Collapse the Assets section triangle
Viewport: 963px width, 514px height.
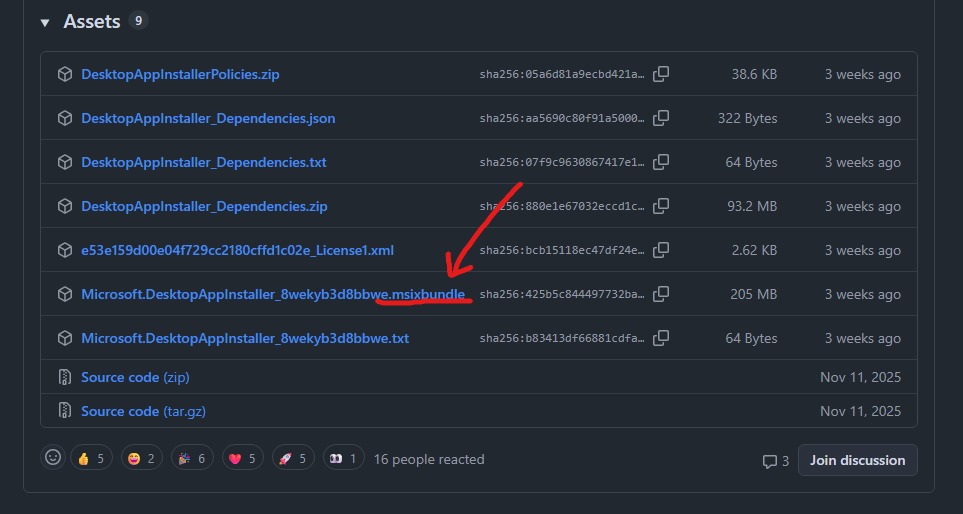click(x=44, y=23)
